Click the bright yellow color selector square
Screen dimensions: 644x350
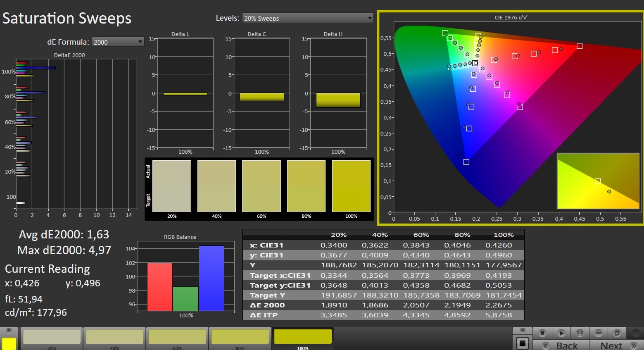coord(9,343)
